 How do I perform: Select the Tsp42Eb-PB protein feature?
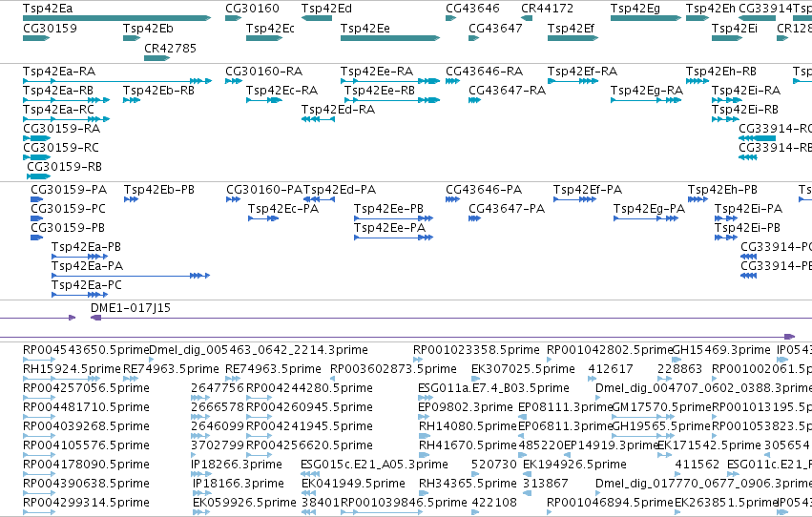tap(131, 199)
